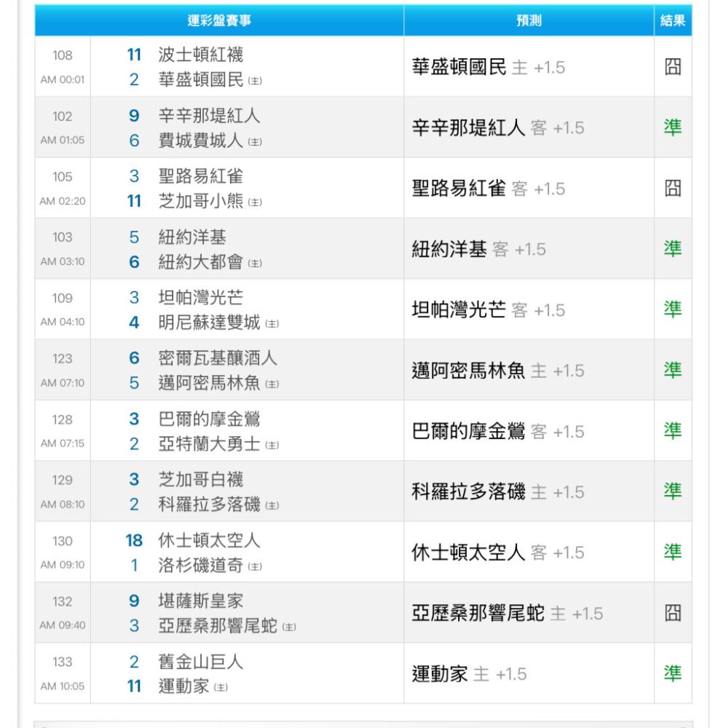Click result 準 for game 129
Image resolution: width=718 pixels, height=728 pixels.
(673, 491)
